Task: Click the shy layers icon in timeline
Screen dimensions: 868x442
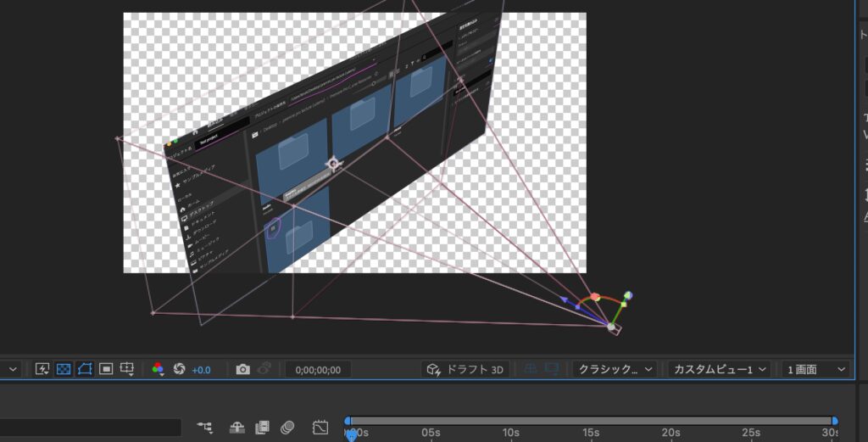Action: [x=236, y=428]
